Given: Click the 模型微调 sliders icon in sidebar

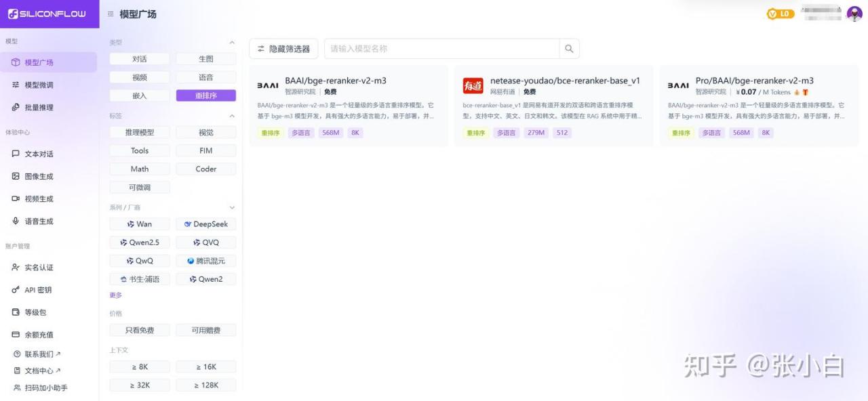Looking at the screenshot, I should pyautogui.click(x=16, y=85).
